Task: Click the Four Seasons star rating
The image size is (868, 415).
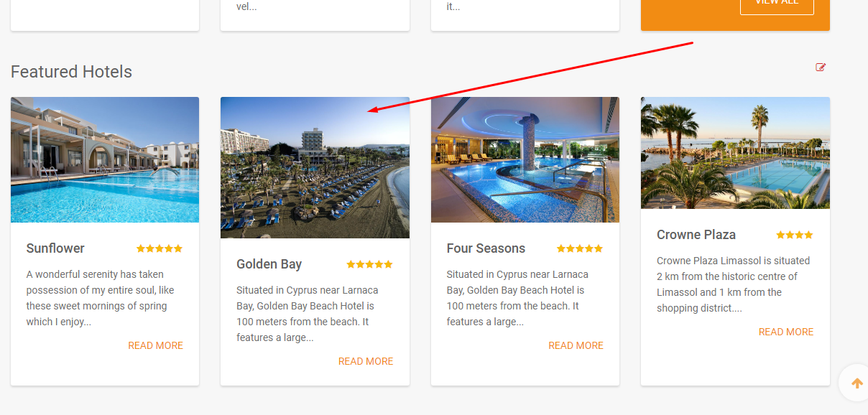Action: [x=580, y=248]
